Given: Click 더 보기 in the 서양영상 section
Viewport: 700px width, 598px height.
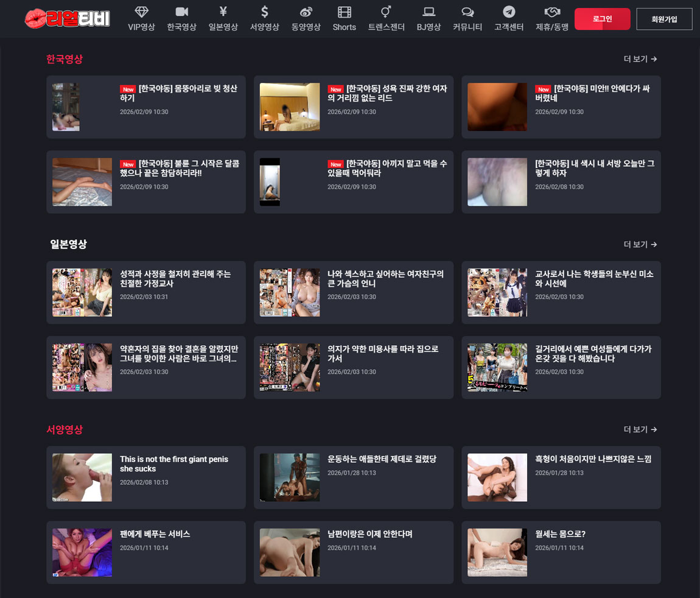Looking at the screenshot, I should point(640,429).
